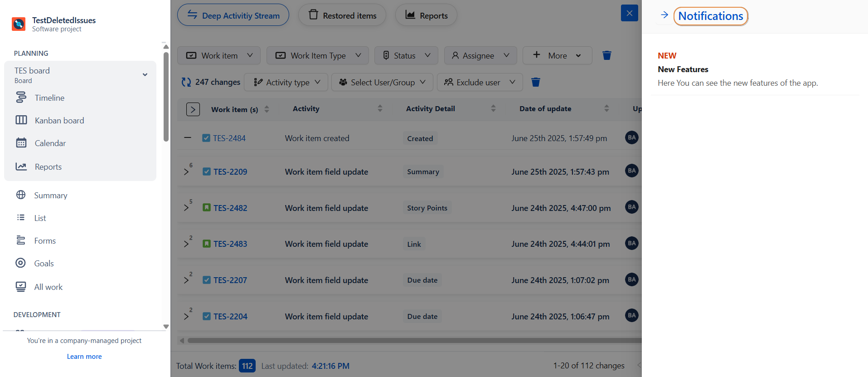Viewport: 868px width, 377px height.
Task: Click the TestDeletedIssues project logo
Action: pyautogui.click(x=19, y=24)
